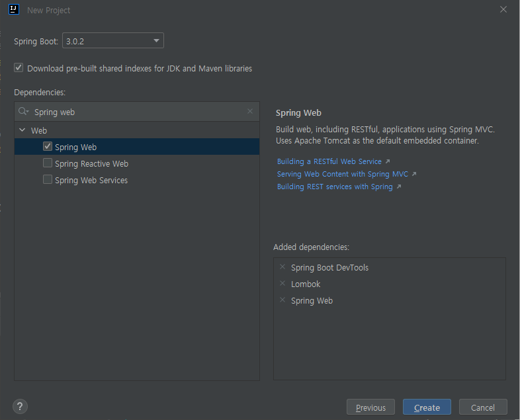520x420 pixels.
Task: Select the Spring Reactive Web row
Action: [137, 163]
